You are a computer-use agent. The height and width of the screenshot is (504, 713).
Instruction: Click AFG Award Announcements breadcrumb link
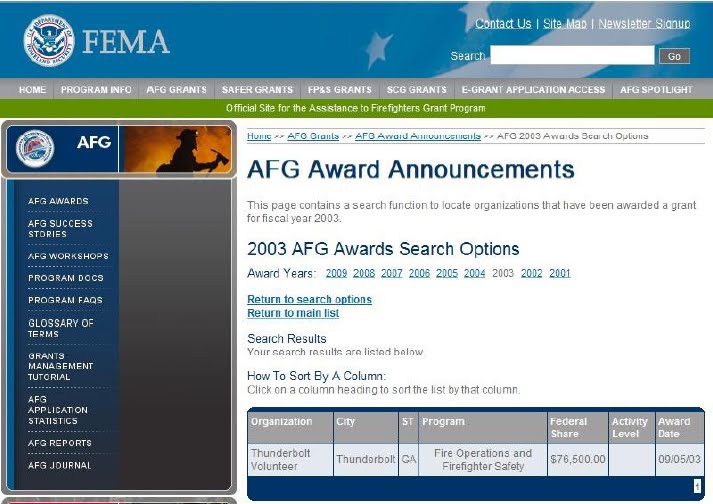pos(418,136)
